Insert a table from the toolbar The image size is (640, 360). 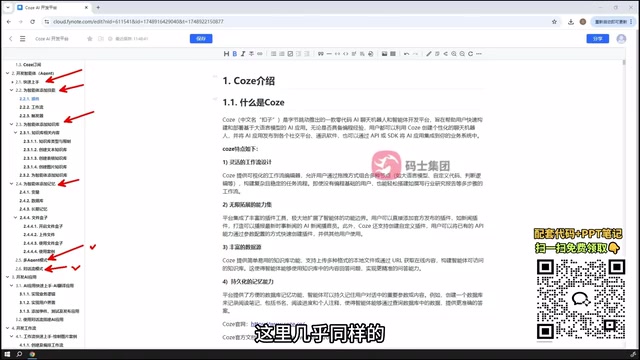click(393, 54)
